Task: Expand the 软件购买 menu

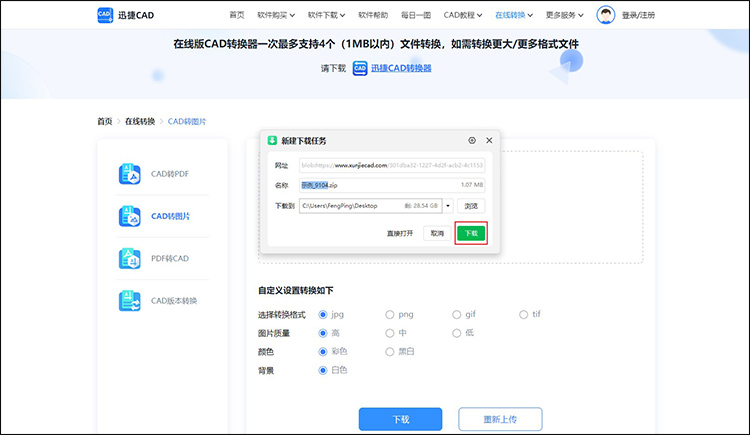Action: point(276,15)
